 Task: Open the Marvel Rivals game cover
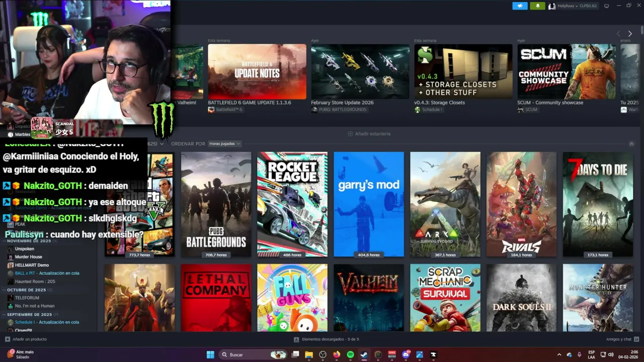click(522, 205)
